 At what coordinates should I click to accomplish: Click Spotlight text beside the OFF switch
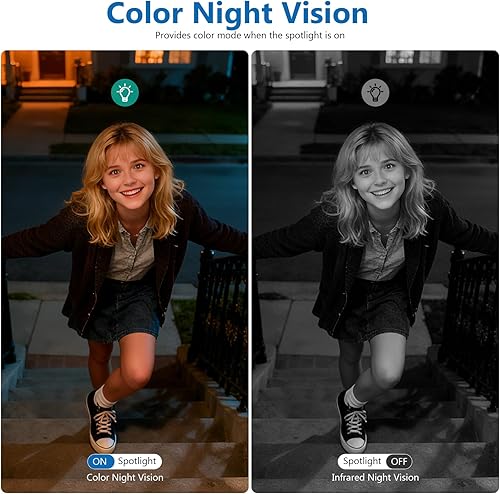[362, 461]
